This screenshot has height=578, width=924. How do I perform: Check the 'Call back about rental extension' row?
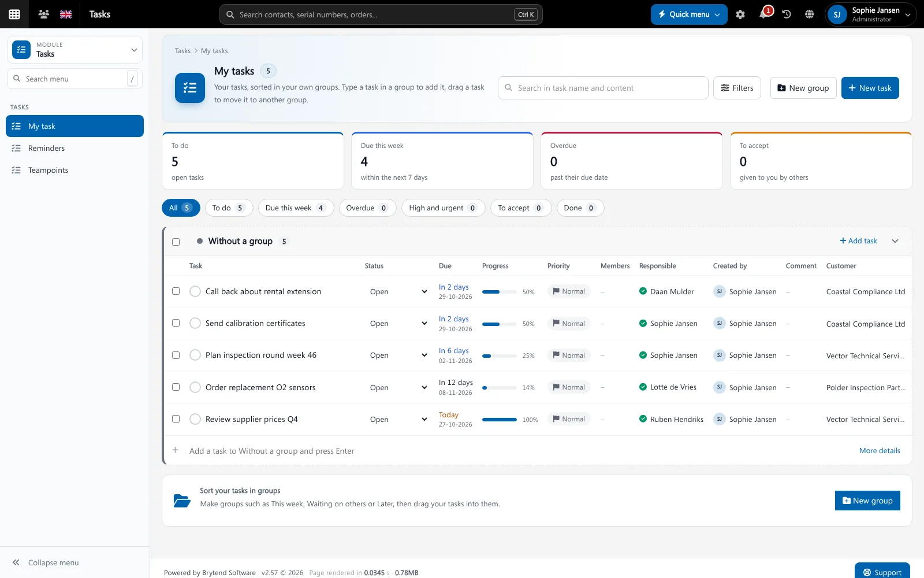(176, 291)
